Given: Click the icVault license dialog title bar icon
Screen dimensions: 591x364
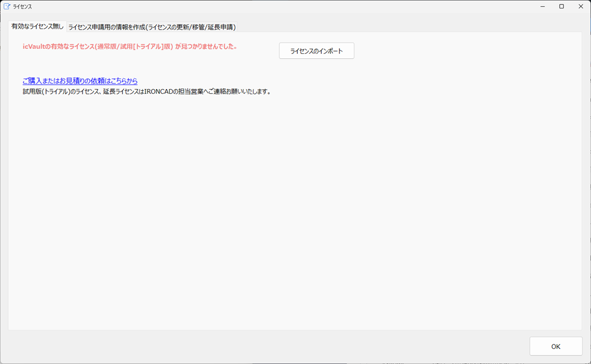Looking at the screenshot, I should click(x=6, y=6).
